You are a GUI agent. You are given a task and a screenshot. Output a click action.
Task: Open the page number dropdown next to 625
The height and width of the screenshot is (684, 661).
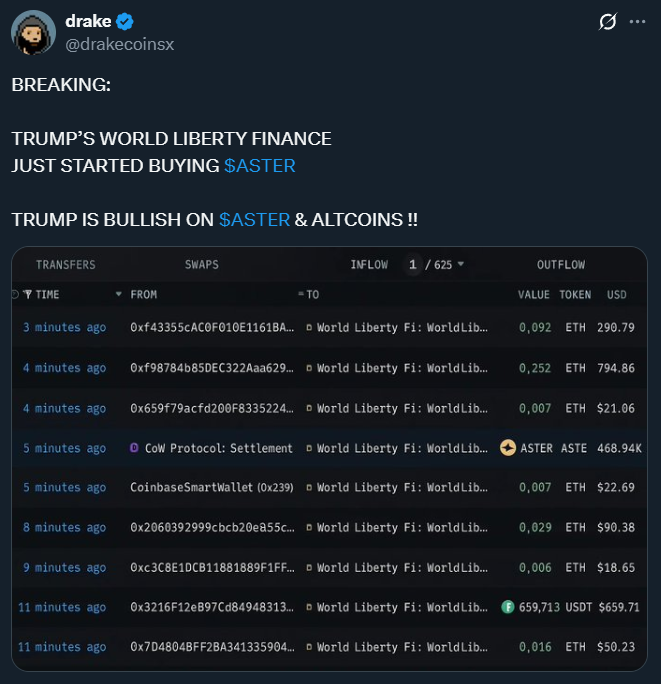pos(461,265)
